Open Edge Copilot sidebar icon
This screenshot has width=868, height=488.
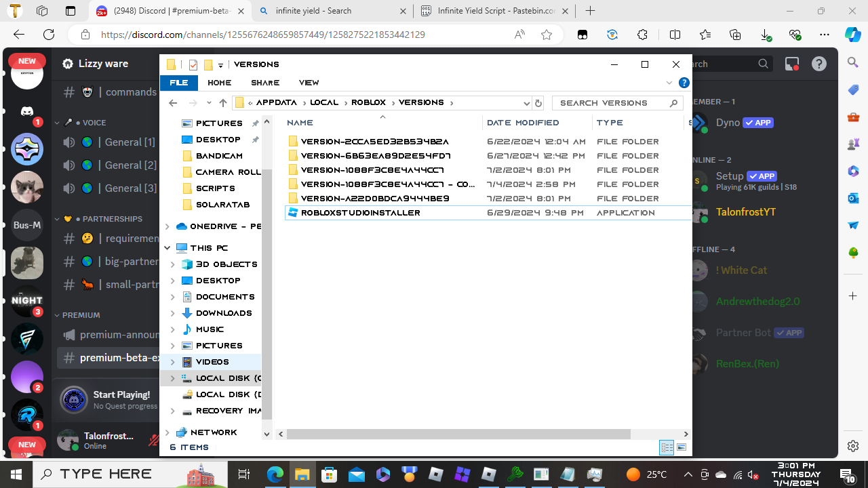pyautogui.click(x=852, y=35)
